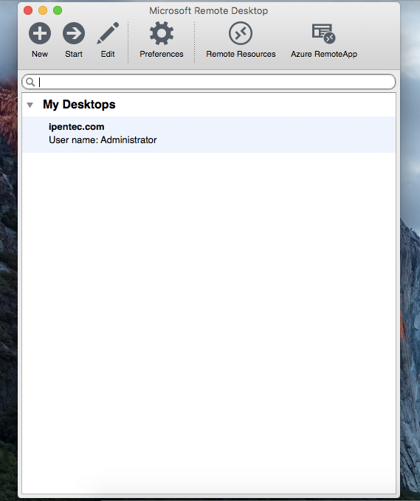Click the New desktop plus icon

click(40, 33)
